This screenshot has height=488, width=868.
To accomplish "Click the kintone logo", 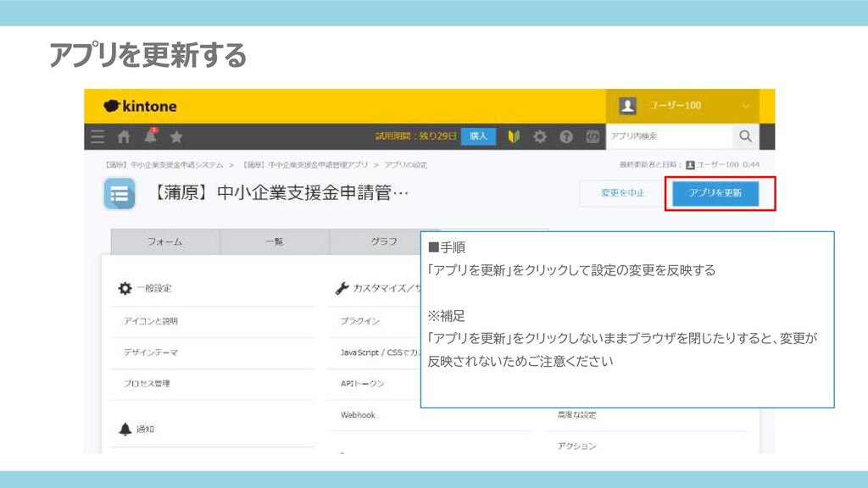I will (140, 106).
